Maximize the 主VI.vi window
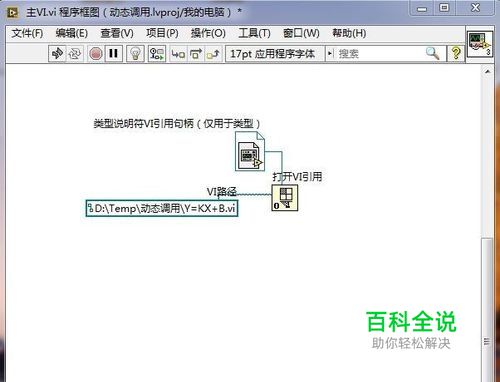 pos(444,8)
